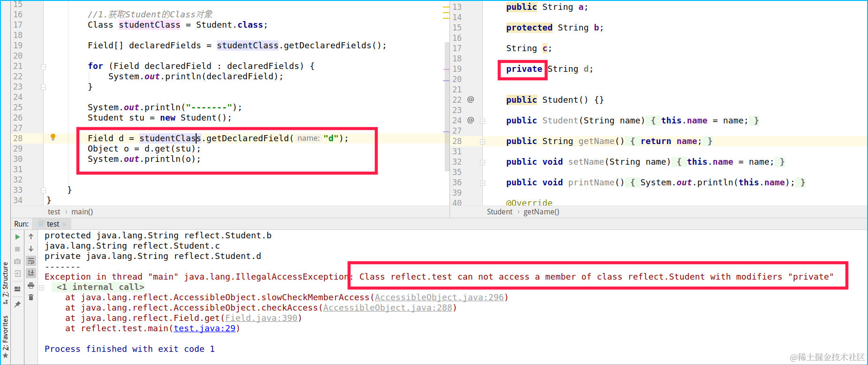Rerun the test program with green play
The height and width of the screenshot is (365, 868).
click(x=17, y=237)
